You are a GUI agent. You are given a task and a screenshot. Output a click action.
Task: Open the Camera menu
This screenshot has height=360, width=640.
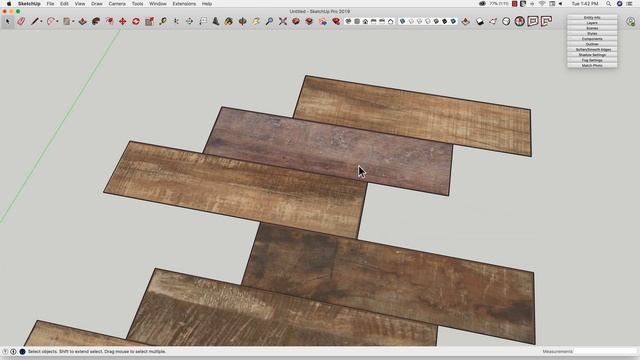tap(117, 4)
